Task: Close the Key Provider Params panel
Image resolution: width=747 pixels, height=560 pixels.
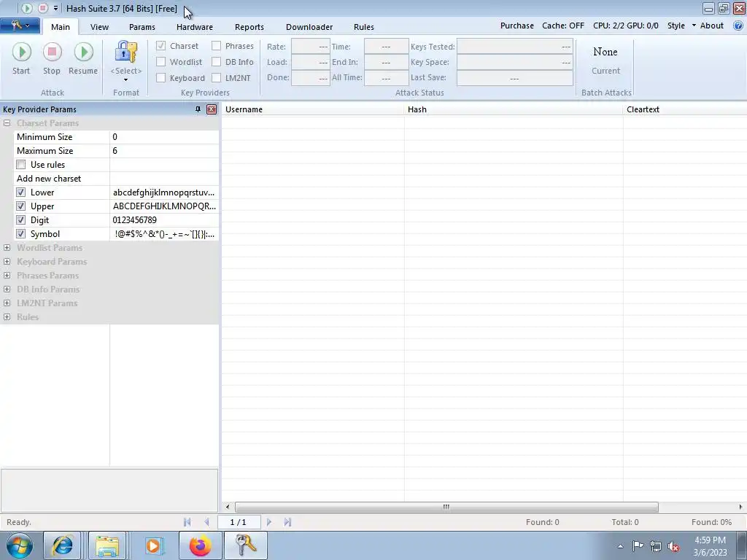Action: pos(212,109)
